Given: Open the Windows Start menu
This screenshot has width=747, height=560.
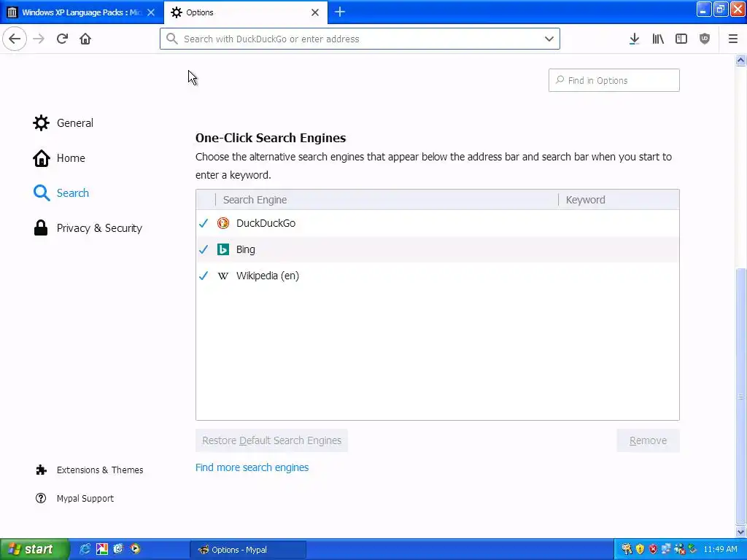Looking at the screenshot, I should tap(34, 549).
